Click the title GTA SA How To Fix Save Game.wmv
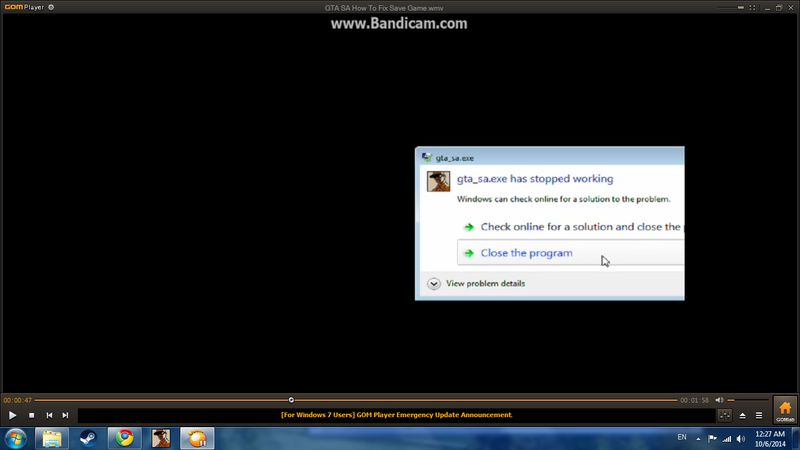The image size is (800, 450). pos(384,8)
